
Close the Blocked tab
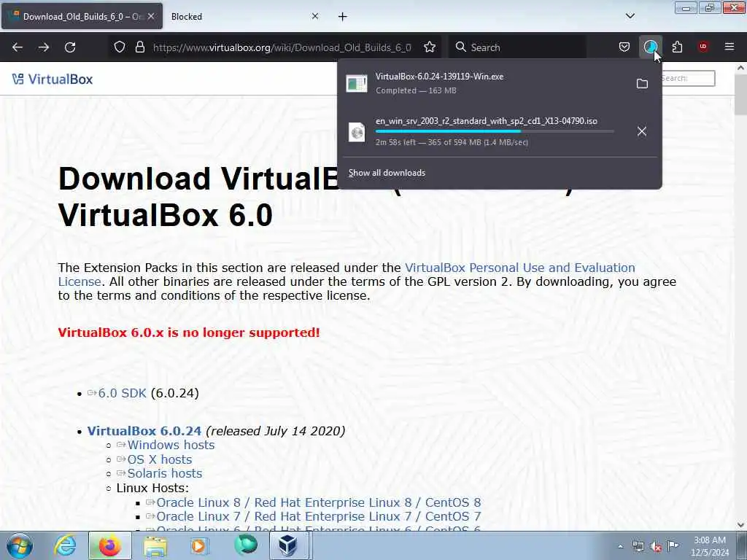pyautogui.click(x=315, y=16)
